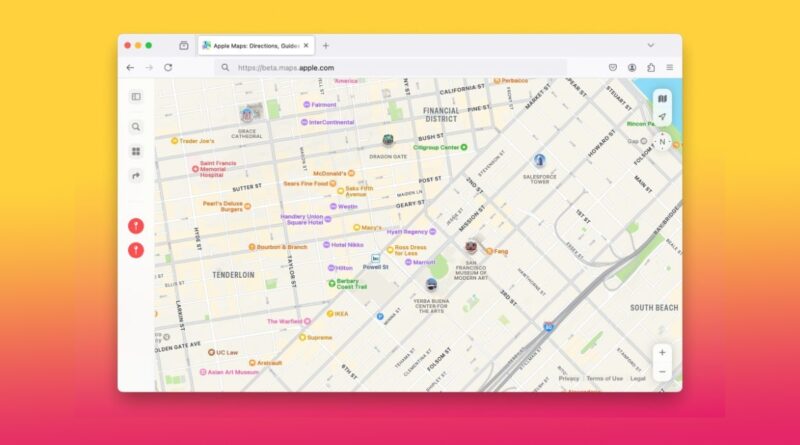Open the browser extensions puzzle icon
Image resolution: width=800 pixels, height=445 pixels.
click(x=651, y=67)
